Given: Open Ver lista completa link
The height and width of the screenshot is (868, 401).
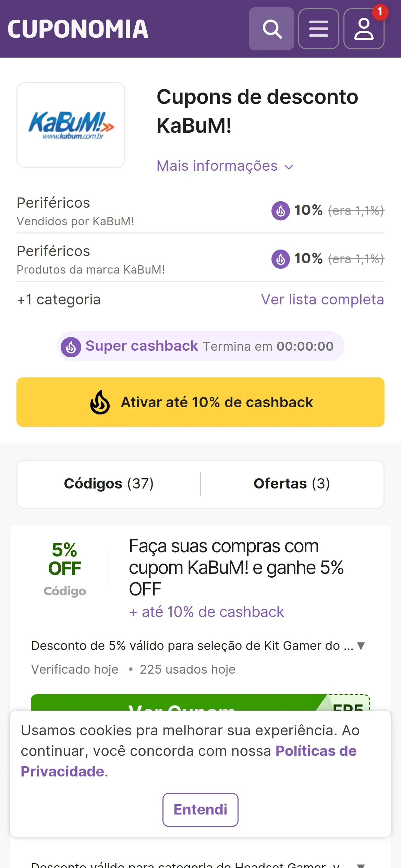Looking at the screenshot, I should pyautogui.click(x=322, y=300).
